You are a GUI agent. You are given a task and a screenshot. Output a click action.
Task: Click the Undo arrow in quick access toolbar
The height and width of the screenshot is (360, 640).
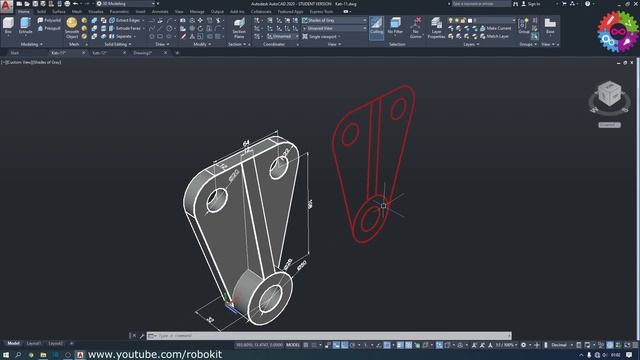[76, 4]
